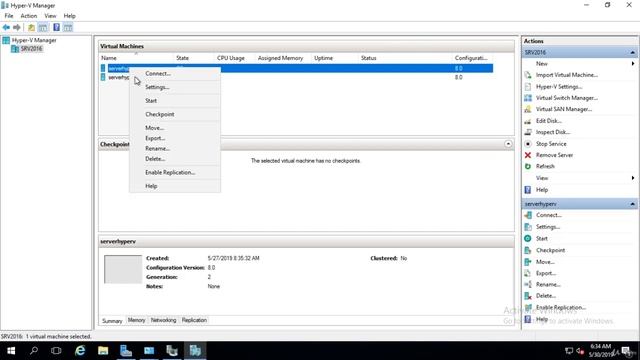Choose Rename... from the context menu
640x360 pixels.
coord(175,149)
